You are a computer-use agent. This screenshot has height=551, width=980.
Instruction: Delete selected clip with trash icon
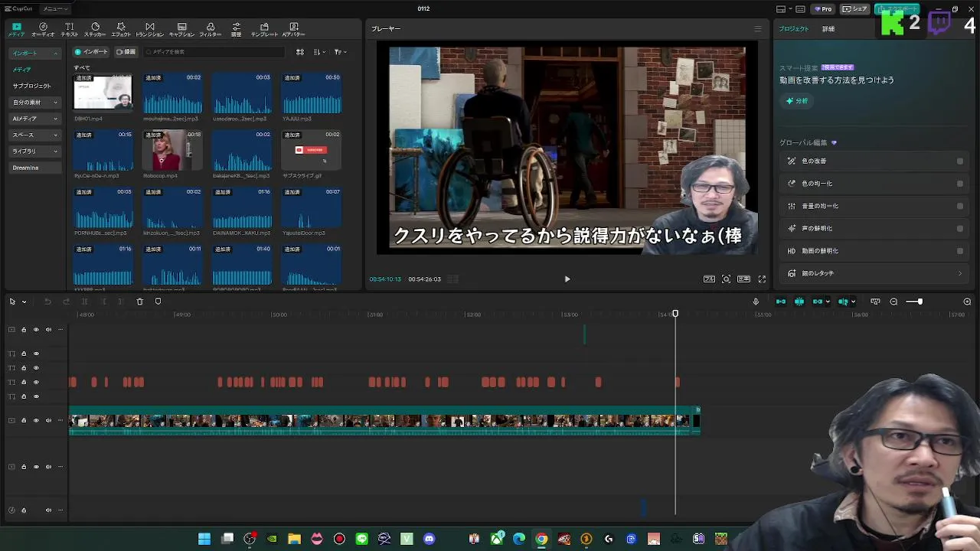tap(139, 302)
